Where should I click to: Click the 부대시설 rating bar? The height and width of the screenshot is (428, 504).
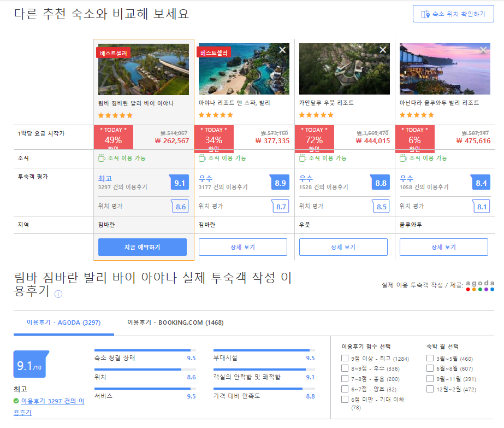point(264,350)
